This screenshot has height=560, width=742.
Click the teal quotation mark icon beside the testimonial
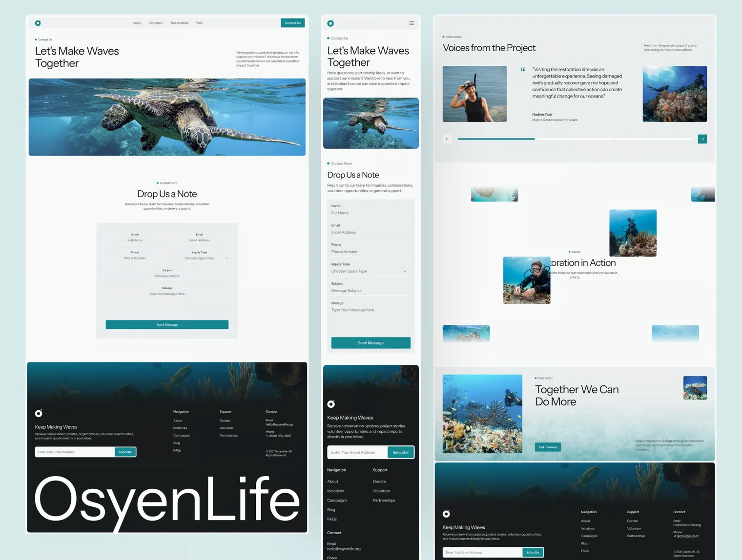523,70
